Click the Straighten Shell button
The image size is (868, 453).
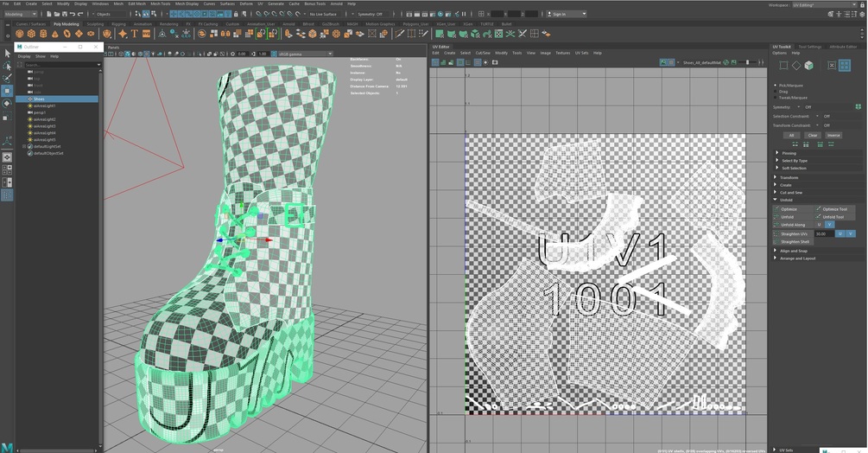click(x=795, y=241)
